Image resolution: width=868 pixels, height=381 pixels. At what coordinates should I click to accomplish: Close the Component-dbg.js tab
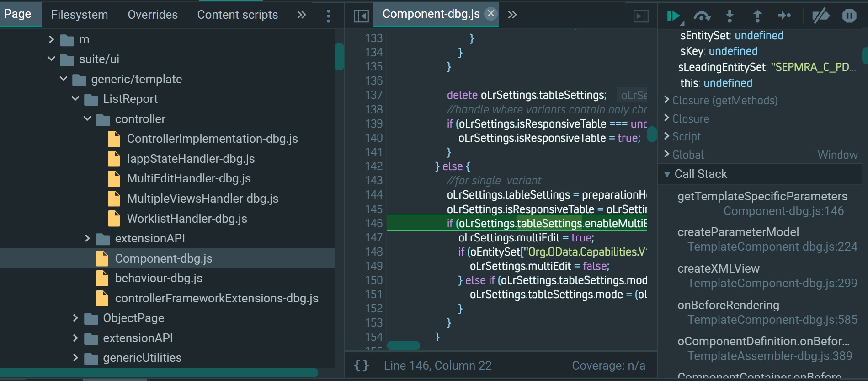click(491, 14)
